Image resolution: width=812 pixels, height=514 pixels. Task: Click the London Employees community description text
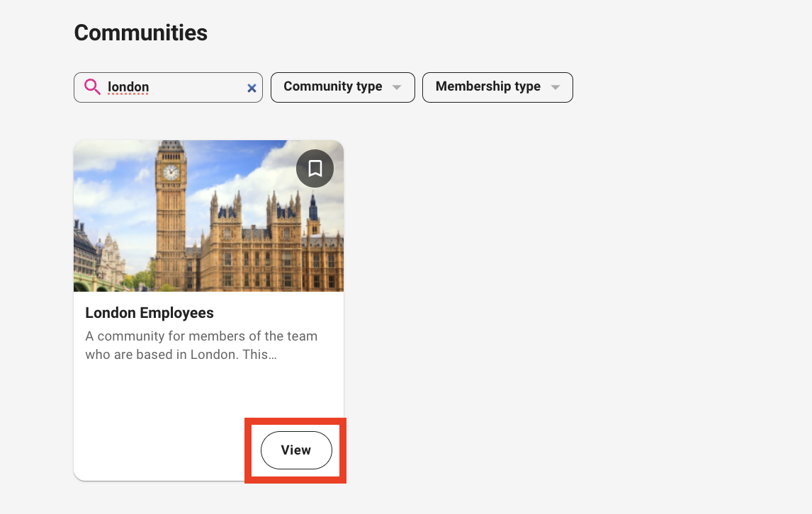pos(201,345)
